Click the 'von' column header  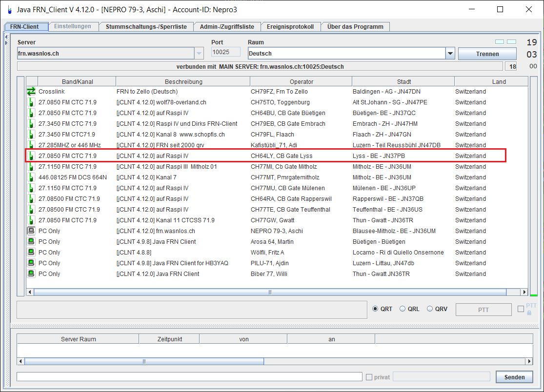(x=243, y=339)
